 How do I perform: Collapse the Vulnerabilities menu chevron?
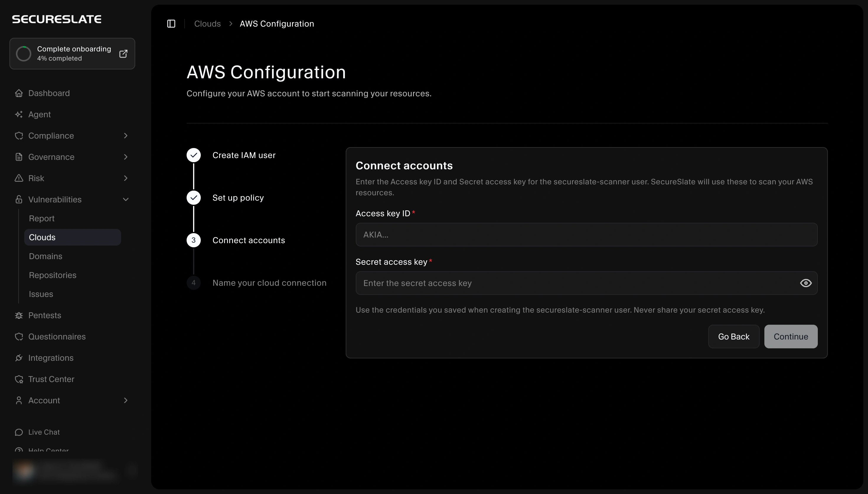[126, 199]
